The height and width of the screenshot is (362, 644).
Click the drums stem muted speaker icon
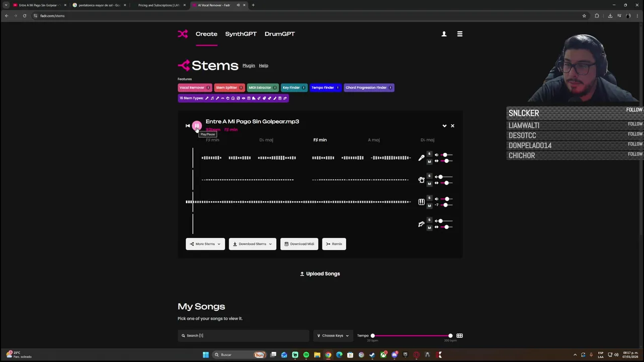[x=437, y=177]
